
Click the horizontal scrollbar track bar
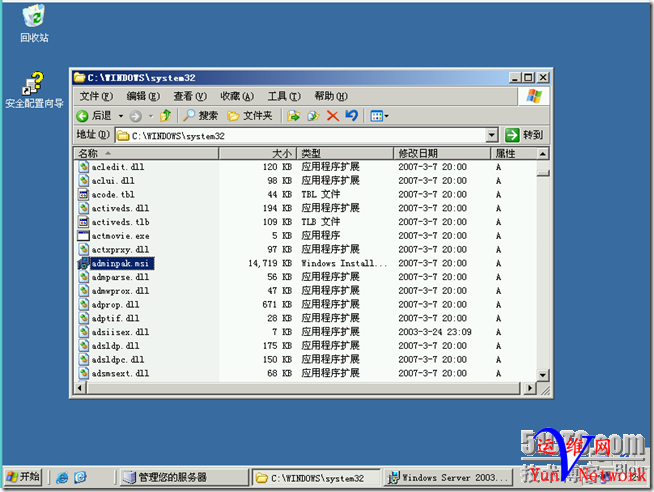(304, 388)
